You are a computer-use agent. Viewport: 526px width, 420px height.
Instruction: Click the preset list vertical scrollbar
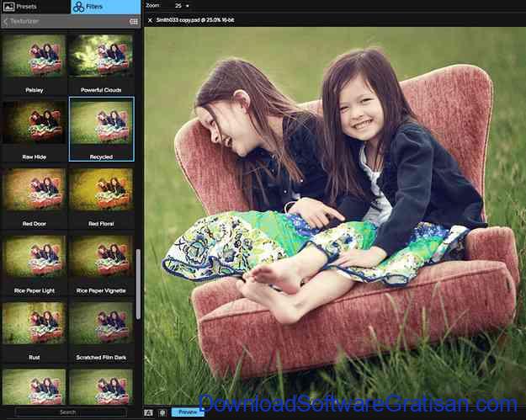(138, 284)
